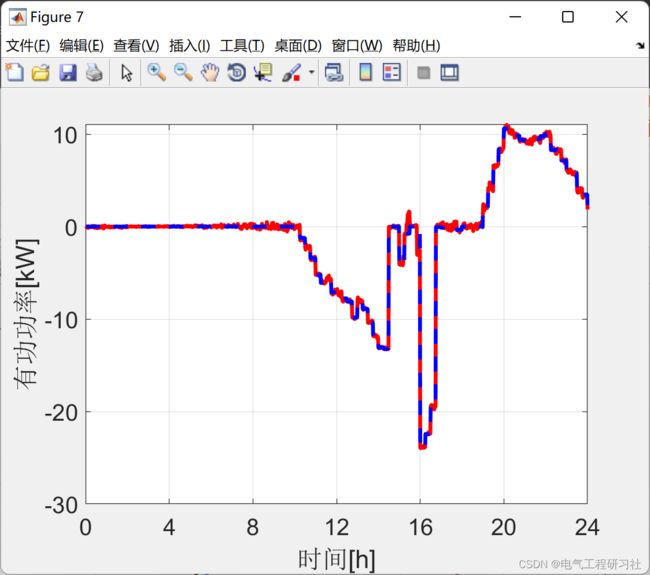
Task: Click the Link Plot icon
Action: [x=334, y=73]
